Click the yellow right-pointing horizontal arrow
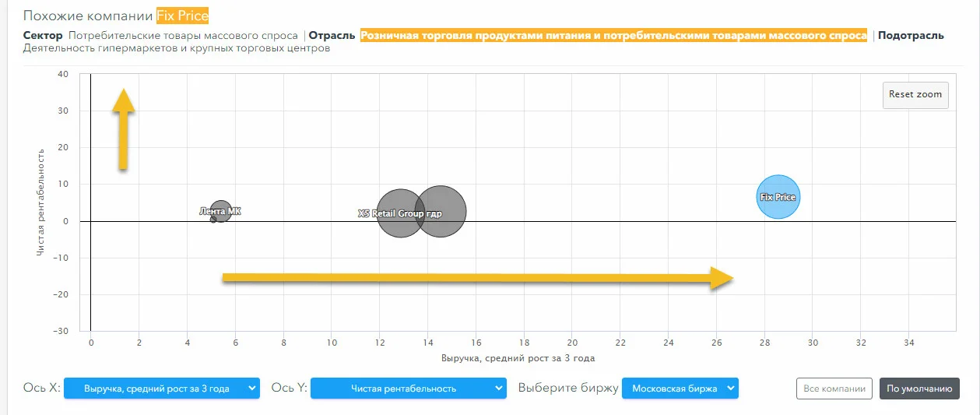 (x=478, y=278)
